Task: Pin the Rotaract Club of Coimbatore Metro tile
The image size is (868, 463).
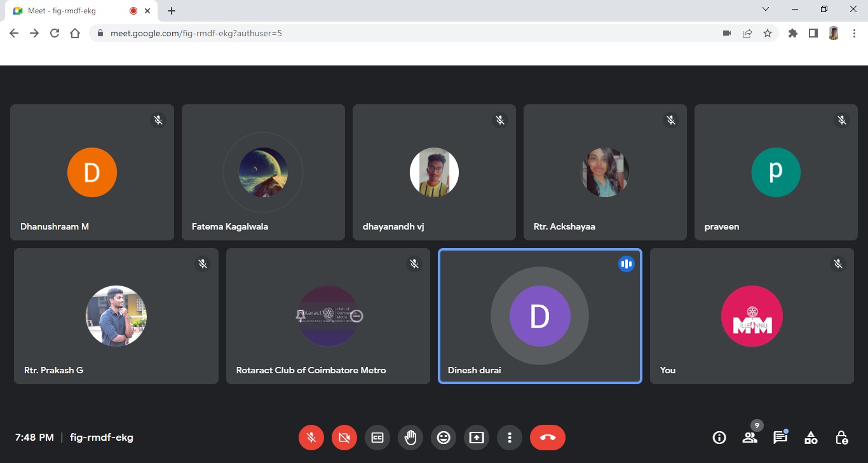Action: coord(301,316)
